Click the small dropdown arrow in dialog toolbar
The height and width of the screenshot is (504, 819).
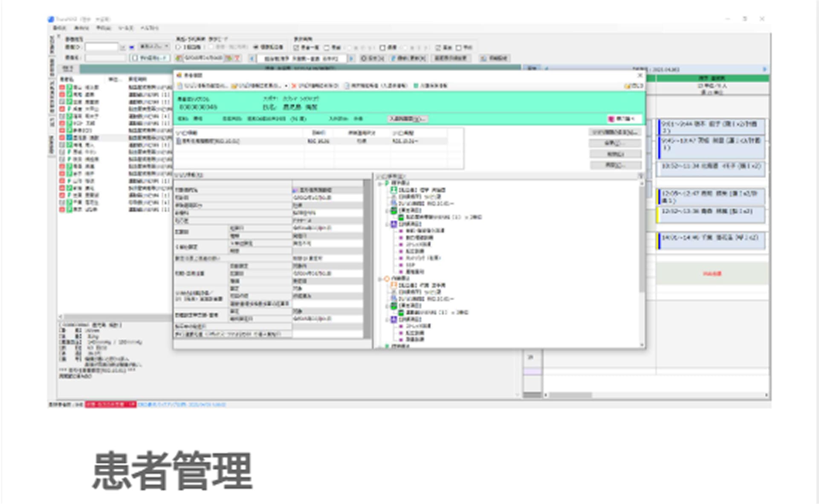click(x=286, y=86)
